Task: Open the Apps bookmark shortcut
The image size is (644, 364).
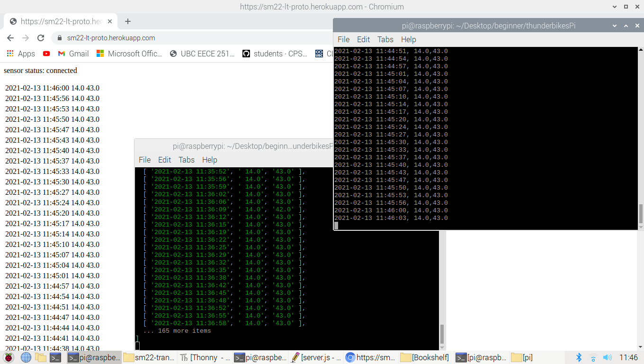Action: pyautogui.click(x=21, y=54)
